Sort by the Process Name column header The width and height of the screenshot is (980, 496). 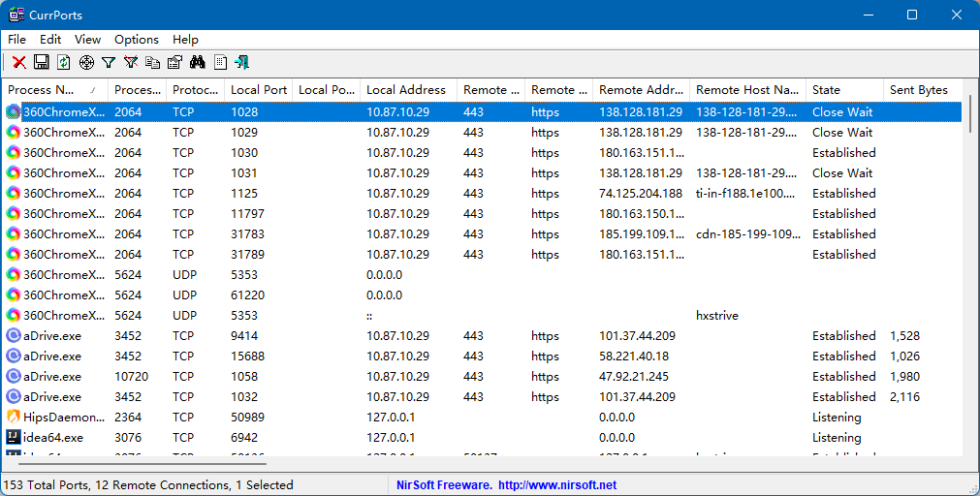55,90
